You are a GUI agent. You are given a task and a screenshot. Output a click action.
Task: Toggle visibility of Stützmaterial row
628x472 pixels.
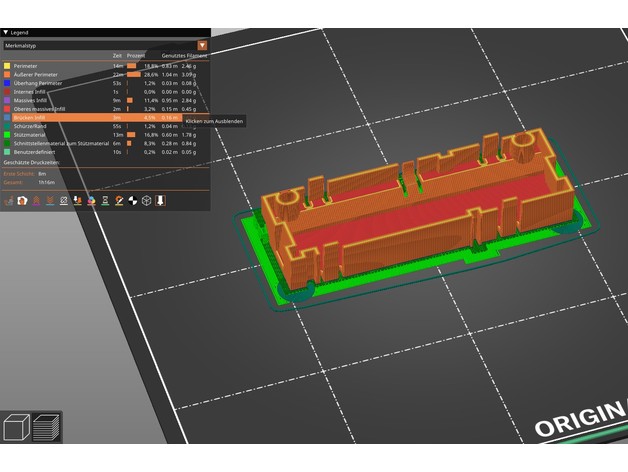pos(30,136)
